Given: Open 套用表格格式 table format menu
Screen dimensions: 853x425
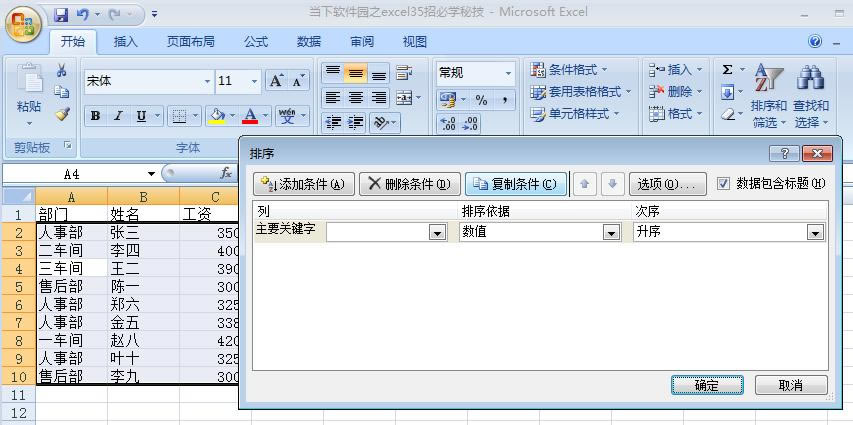Looking at the screenshot, I should click(581, 92).
